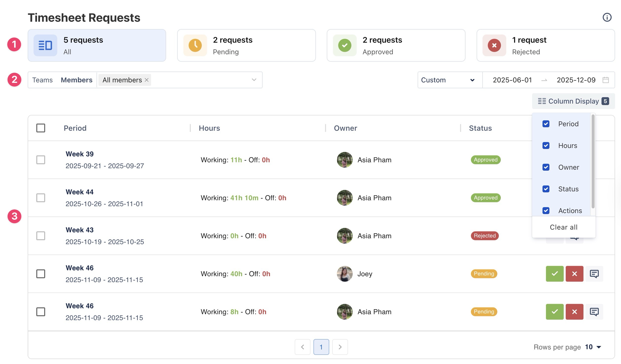Open comments for Joey's Week 46 request
This screenshot has width=621, height=364.
click(x=594, y=273)
